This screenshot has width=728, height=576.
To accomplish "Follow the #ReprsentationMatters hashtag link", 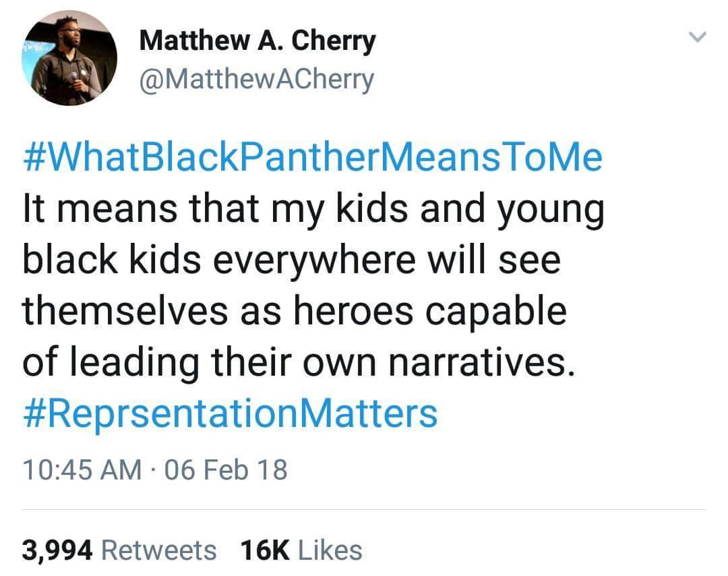I will point(230,413).
